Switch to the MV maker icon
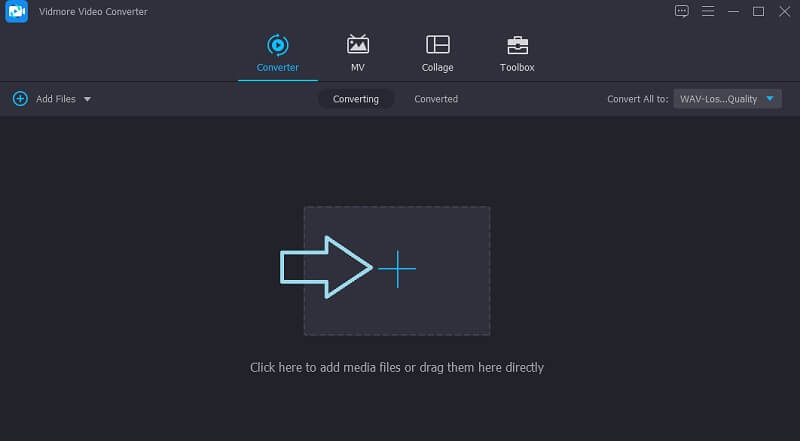This screenshot has width=800, height=441. 357,45
